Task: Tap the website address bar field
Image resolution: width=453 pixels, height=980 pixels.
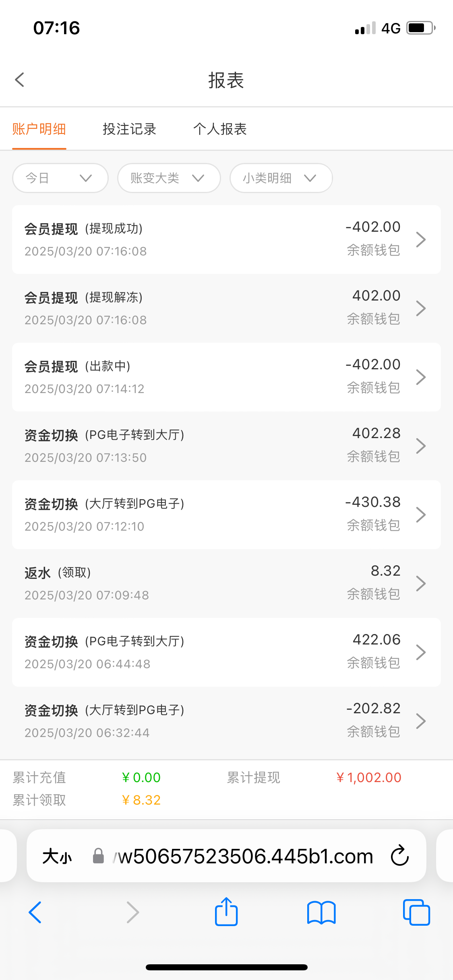Action: pos(242,856)
